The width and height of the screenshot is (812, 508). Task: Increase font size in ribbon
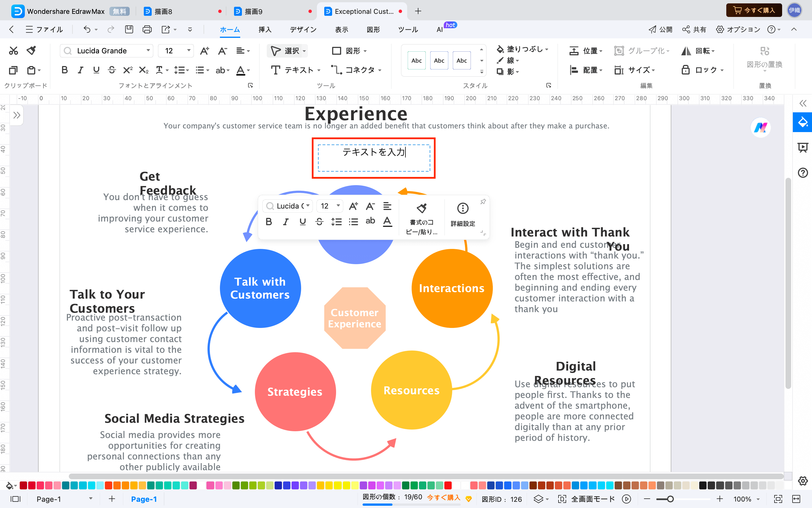click(x=204, y=51)
